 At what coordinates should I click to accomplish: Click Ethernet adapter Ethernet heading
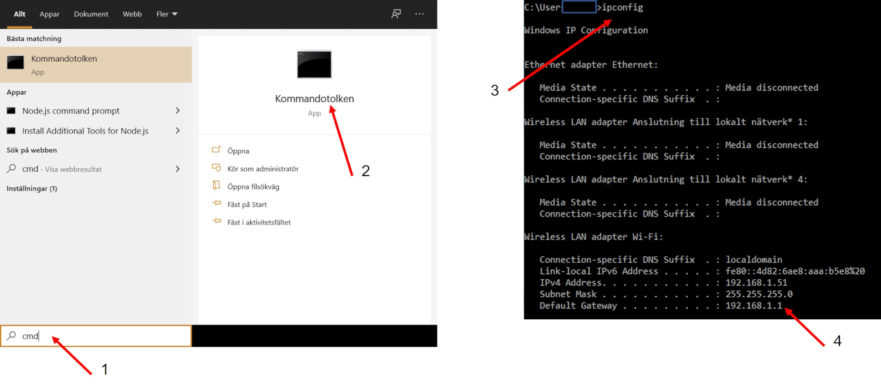[591, 65]
